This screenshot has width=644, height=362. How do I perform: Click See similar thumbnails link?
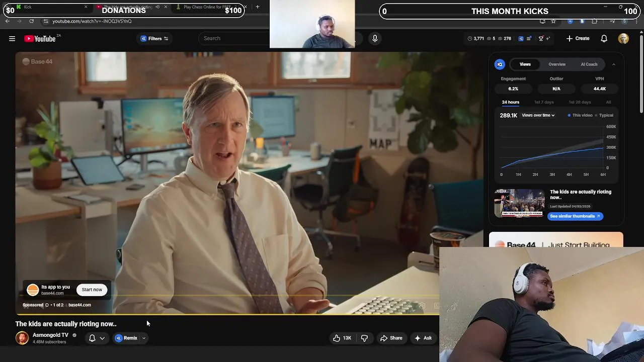tap(575, 216)
